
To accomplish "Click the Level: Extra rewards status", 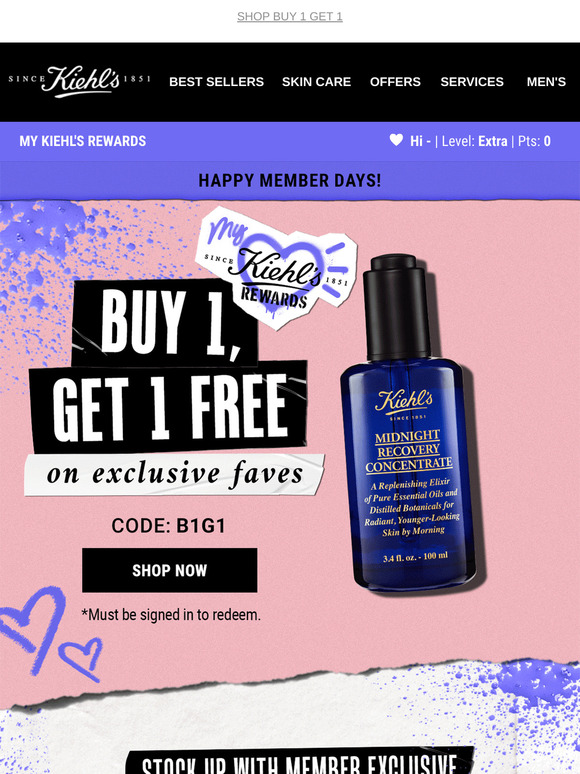I will (x=474, y=141).
